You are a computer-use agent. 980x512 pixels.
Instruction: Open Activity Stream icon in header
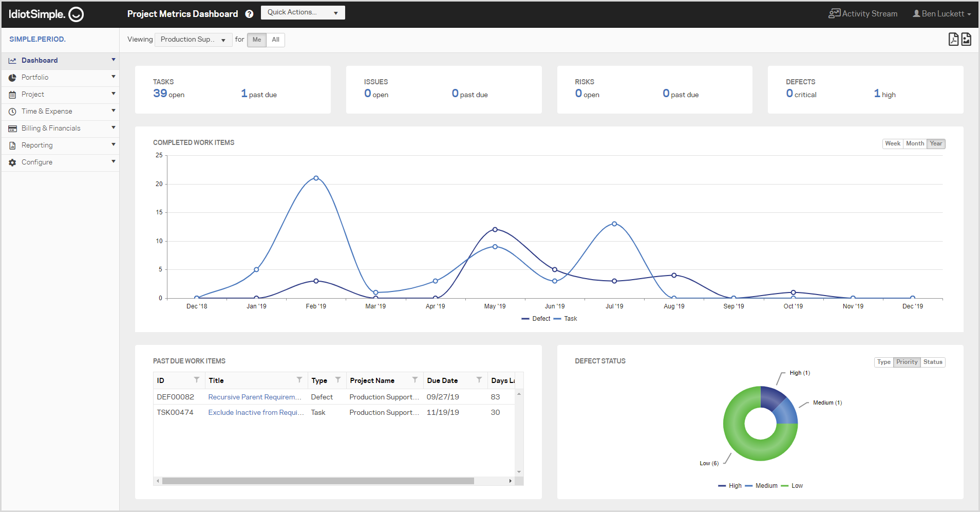coord(834,13)
